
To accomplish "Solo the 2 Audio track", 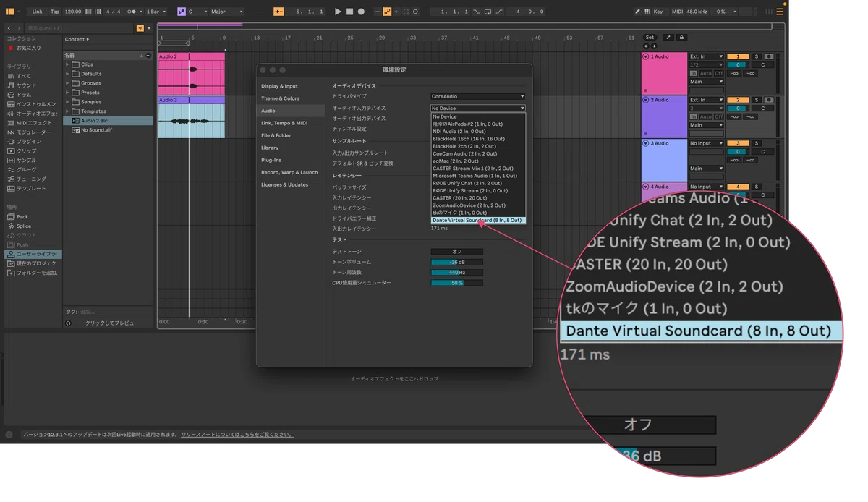I will pos(757,100).
